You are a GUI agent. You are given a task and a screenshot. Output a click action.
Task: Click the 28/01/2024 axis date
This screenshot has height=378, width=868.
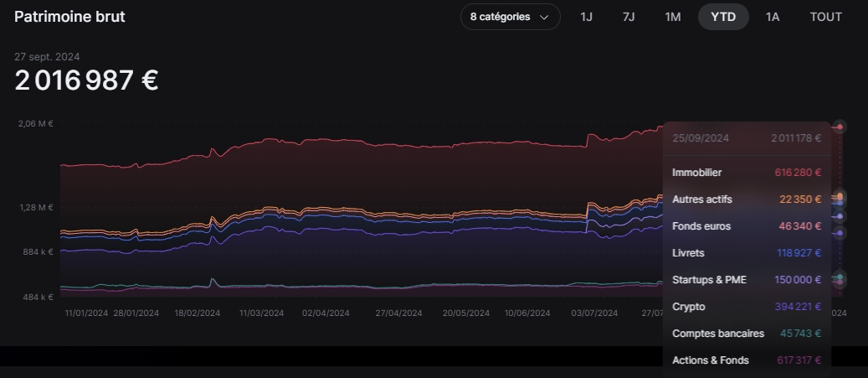tap(136, 313)
